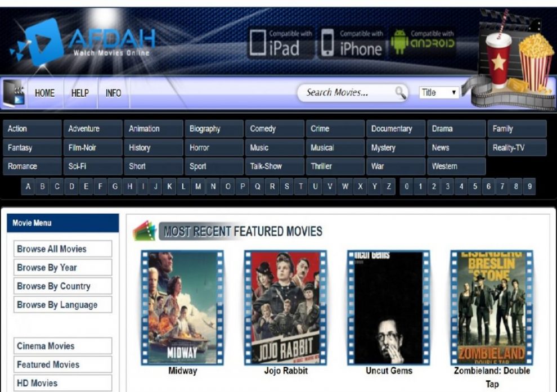Choose the Drama genre
The image size is (557, 392).
click(x=456, y=129)
